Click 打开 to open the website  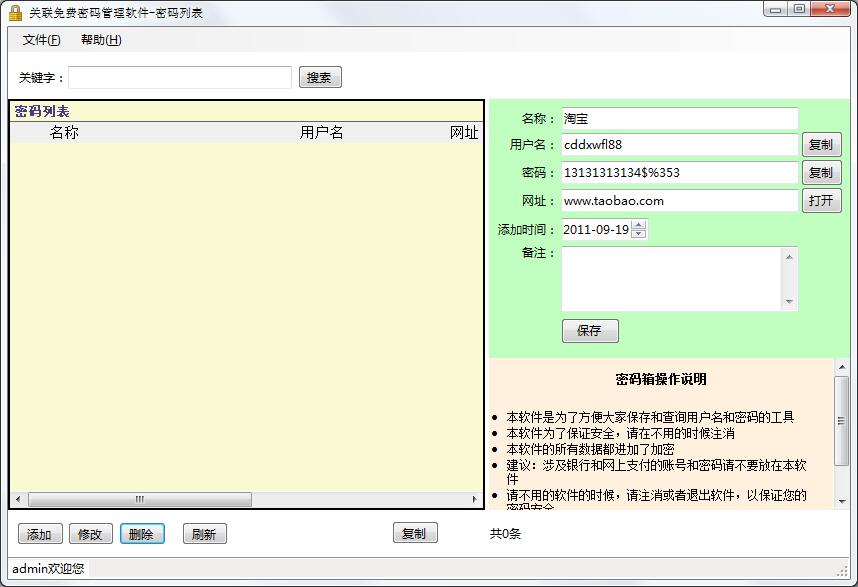tap(821, 200)
